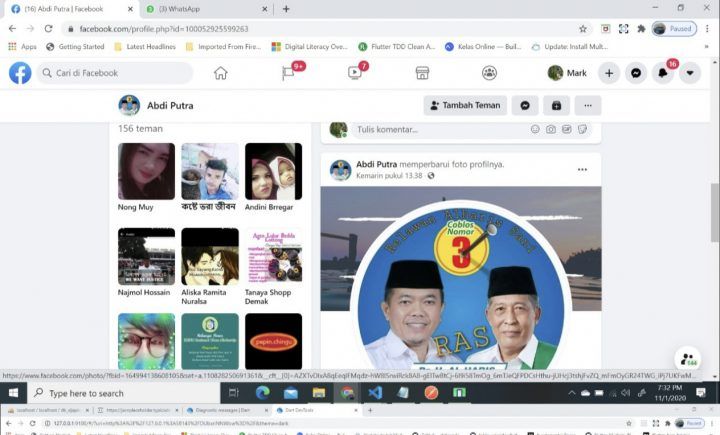Open three-dots menu on Abdi Putra's post

(582, 169)
